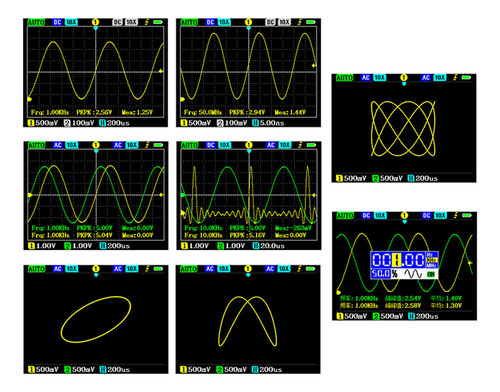
Task: Click 'PKPK: 5.04V' readout on dual-sine screen
Action: tap(94, 235)
